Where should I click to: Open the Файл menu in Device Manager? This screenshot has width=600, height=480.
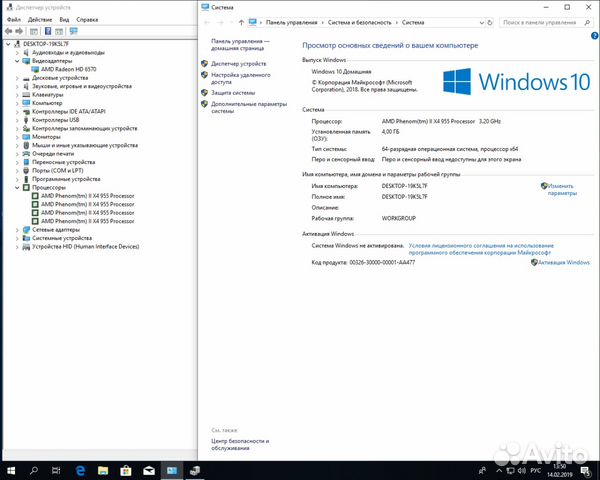coord(14,19)
